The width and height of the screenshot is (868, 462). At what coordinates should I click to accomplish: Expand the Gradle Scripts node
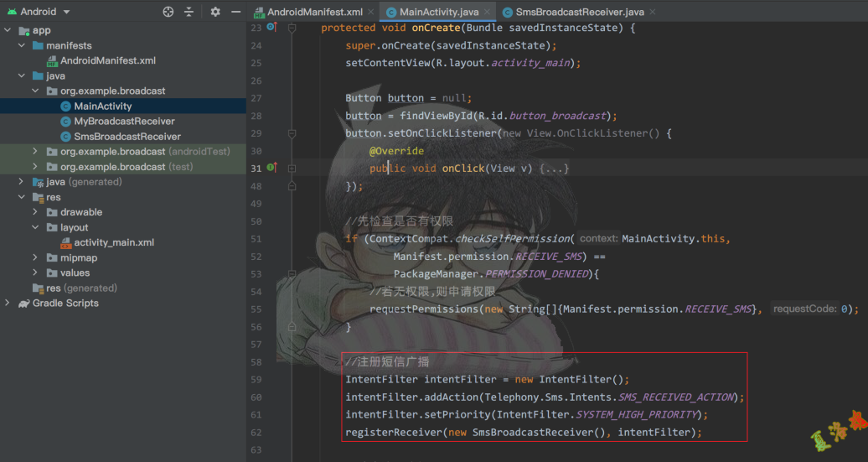(8, 303)
